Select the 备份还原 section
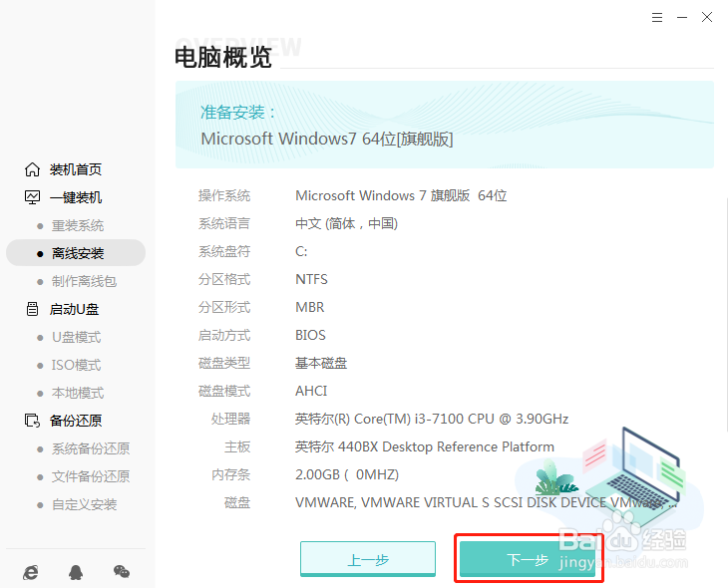 [76, 421]
